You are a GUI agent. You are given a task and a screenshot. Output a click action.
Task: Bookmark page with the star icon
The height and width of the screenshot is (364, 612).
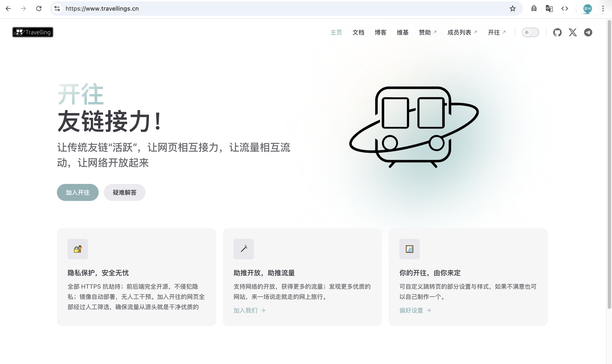[x=512, y=9]
